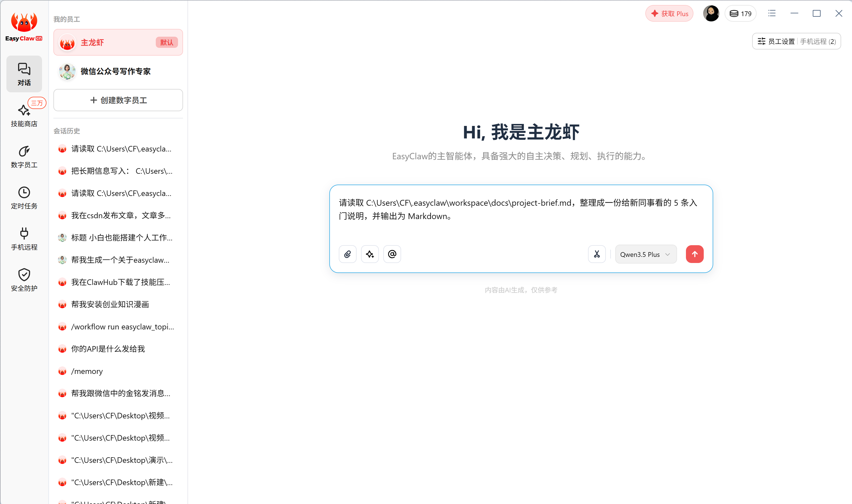Viewport: 852px width, 504px height.
Task: Open the 手机远程 sidebar section
Action: (x=24, y=239)
